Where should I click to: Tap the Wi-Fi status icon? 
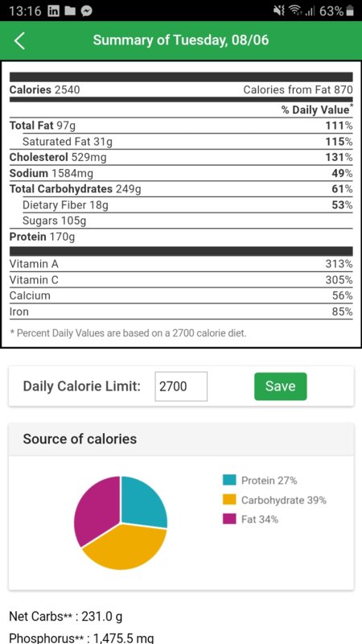(x=293, y=11)
